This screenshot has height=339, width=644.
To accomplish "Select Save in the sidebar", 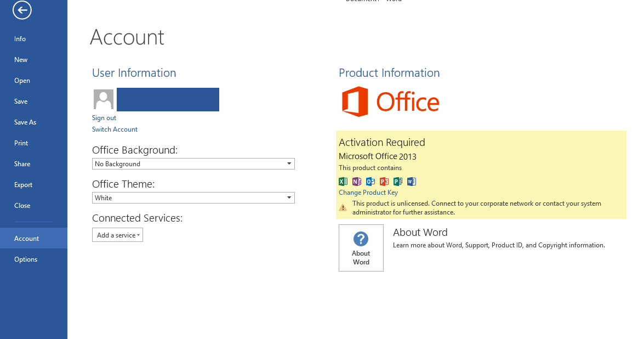I will pos(33,101).
